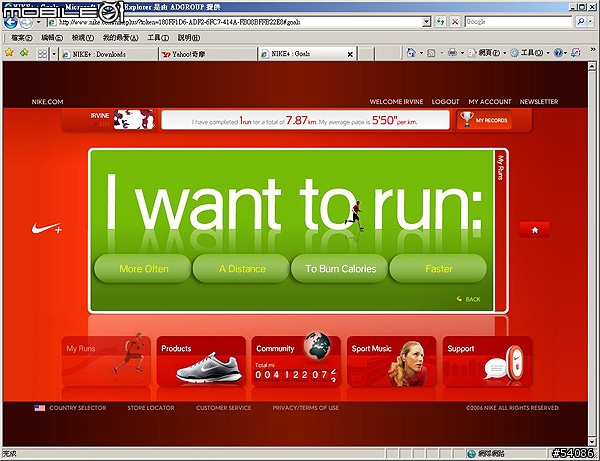Expand the toolbar overflow chevron
This screenshot has height=461, width=600.
(593, 50)
